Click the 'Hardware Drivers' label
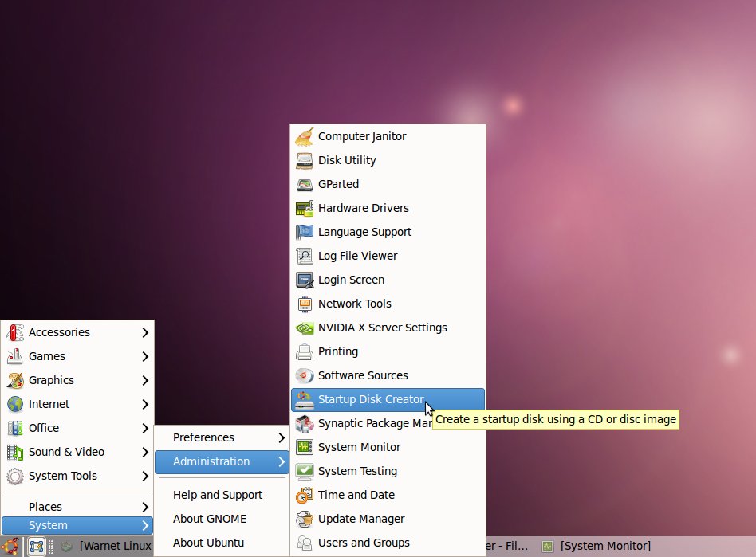The height and width of the screenshot is (557, 756). 364,208
